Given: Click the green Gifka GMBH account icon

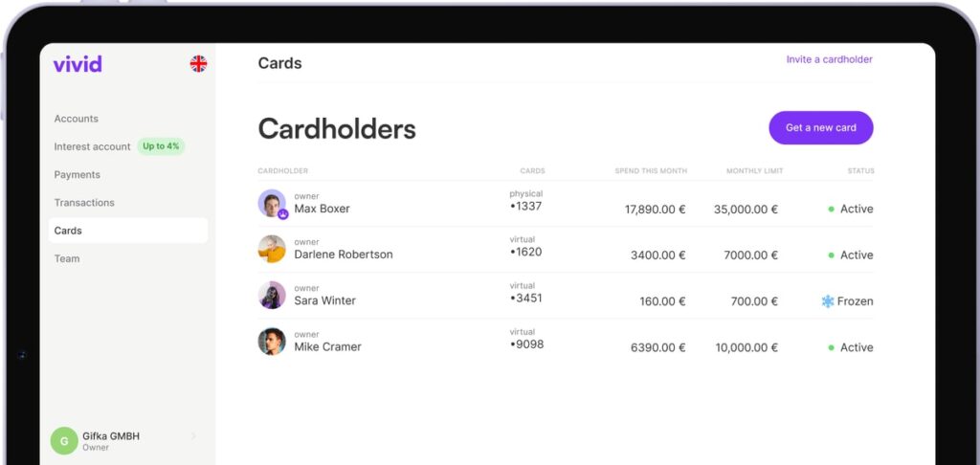Looking at the screenshot, I should [64, 441].
